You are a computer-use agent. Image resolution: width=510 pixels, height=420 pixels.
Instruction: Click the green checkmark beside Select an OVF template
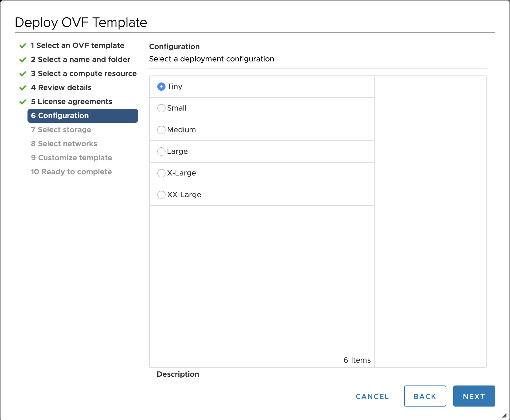(23, 46)
